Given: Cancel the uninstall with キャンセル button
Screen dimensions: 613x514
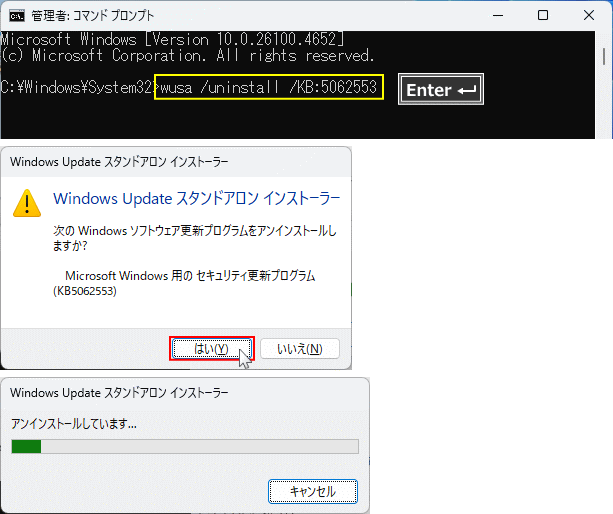Looking at the screenshot, I should pyautogui.click(x=313, y=491).
